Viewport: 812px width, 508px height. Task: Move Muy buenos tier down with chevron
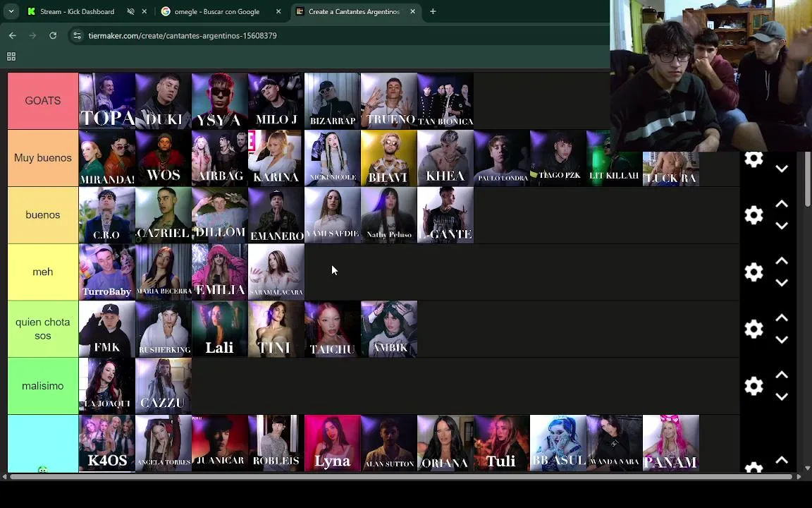pyautogui.click(x=782, y=169)
